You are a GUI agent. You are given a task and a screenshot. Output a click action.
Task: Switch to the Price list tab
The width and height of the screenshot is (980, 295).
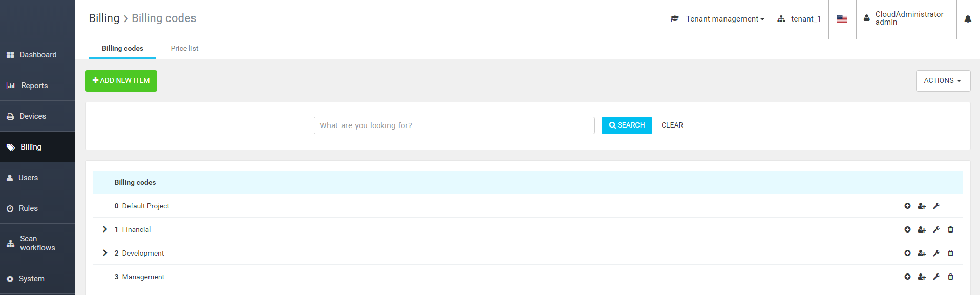(x=184, y=48)
